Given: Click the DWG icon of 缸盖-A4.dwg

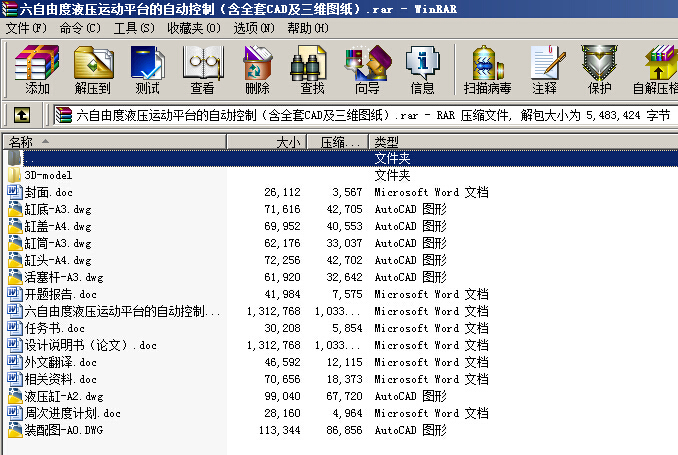Looking at the screenshot, I should (15, 226).
